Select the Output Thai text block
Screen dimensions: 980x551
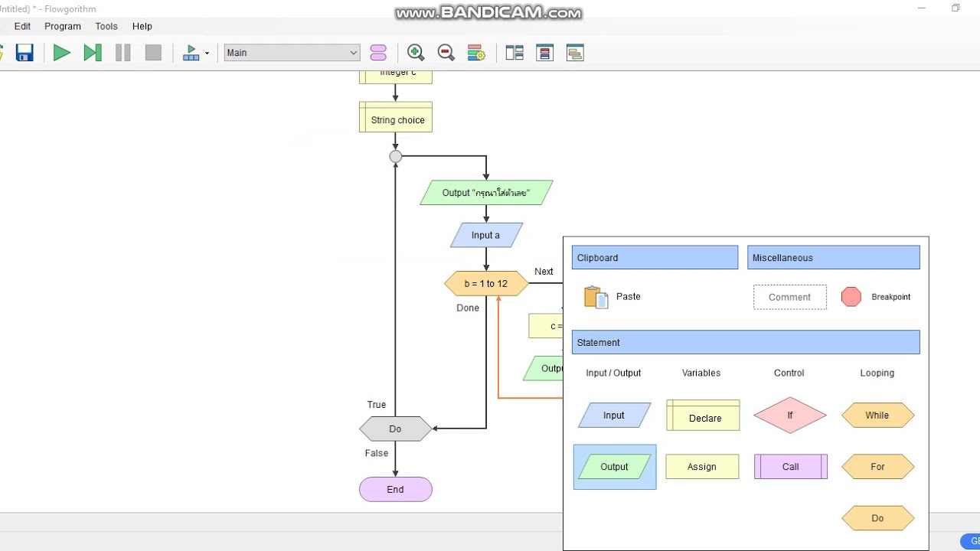[486, 193]
